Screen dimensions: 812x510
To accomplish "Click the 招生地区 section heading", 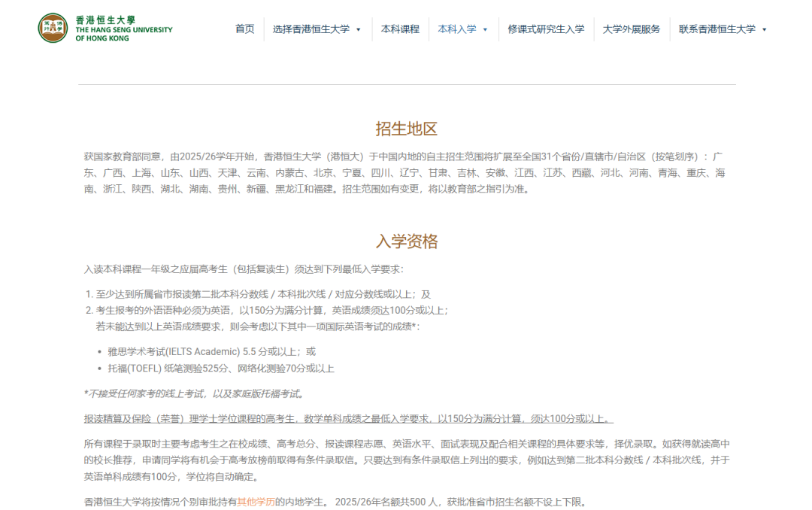I will tap(406, 129).
